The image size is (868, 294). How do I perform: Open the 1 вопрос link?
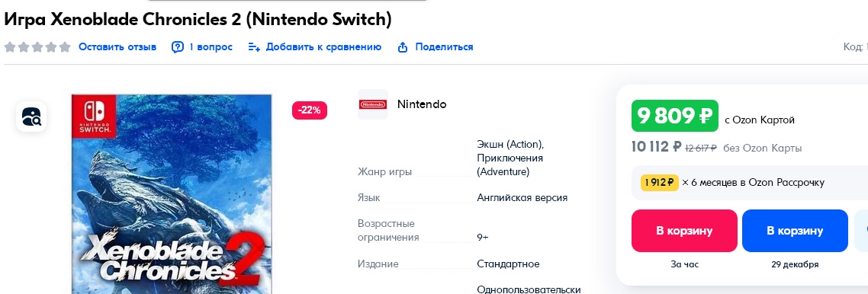click(x=211, y=47)
